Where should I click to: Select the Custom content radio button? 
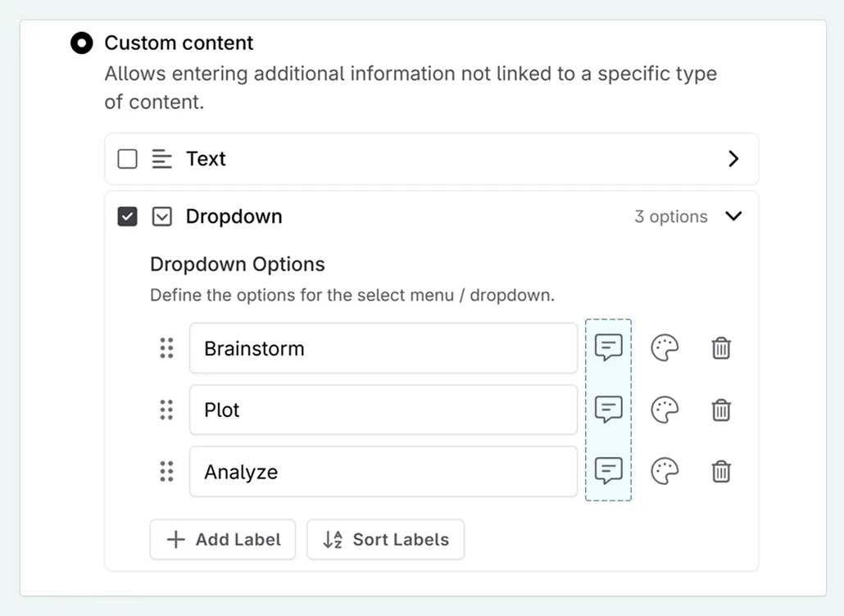coord(81,43)
